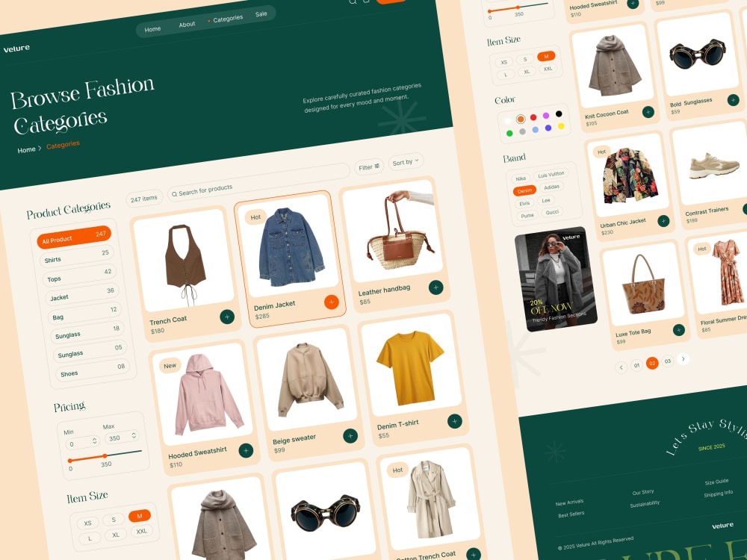Pick the black color swatch
Screen dimensions: 747x560
pos(559,113)
